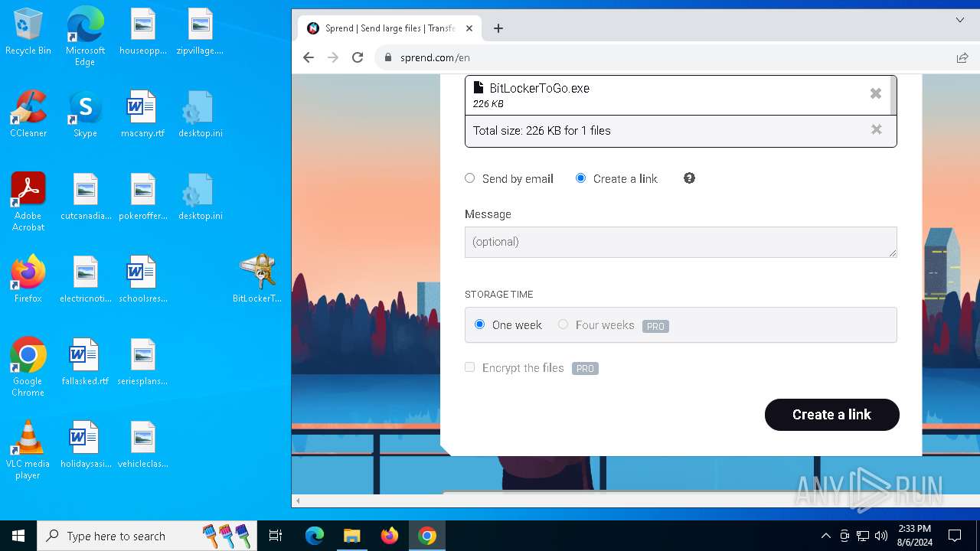Switch to the Sprend Send large files tab
This screenshot has height=551, width=980.
click(389, 28)
